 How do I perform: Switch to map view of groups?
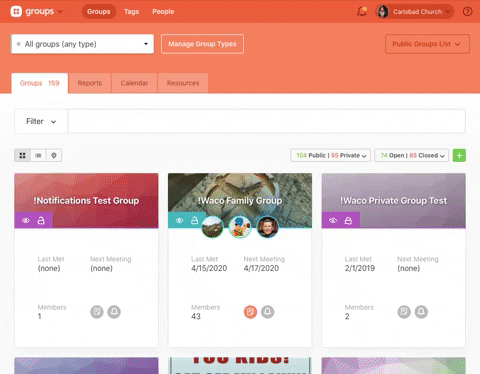(x=54, y=155)
